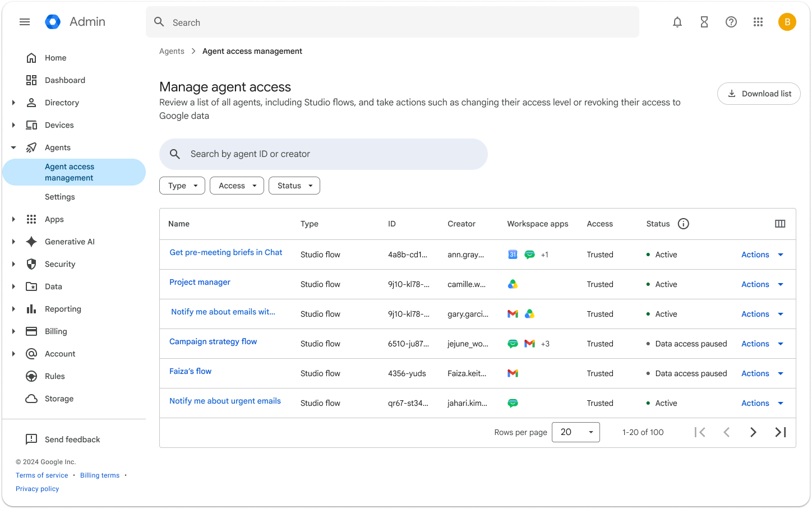Focus the top Search bar
Screen dimensions: 812x509
click(x=393, y=22)
